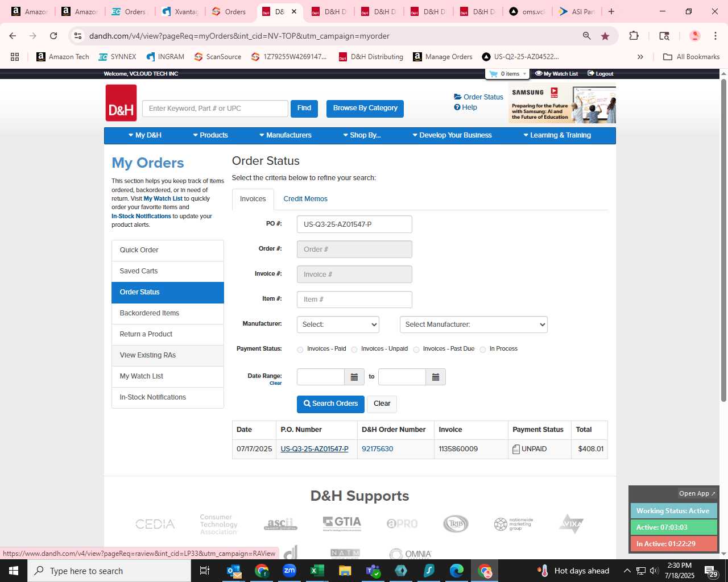Click the End date calendar icon
The width and height of the screenshot is (728, 582).
click(x=436, y=377)
